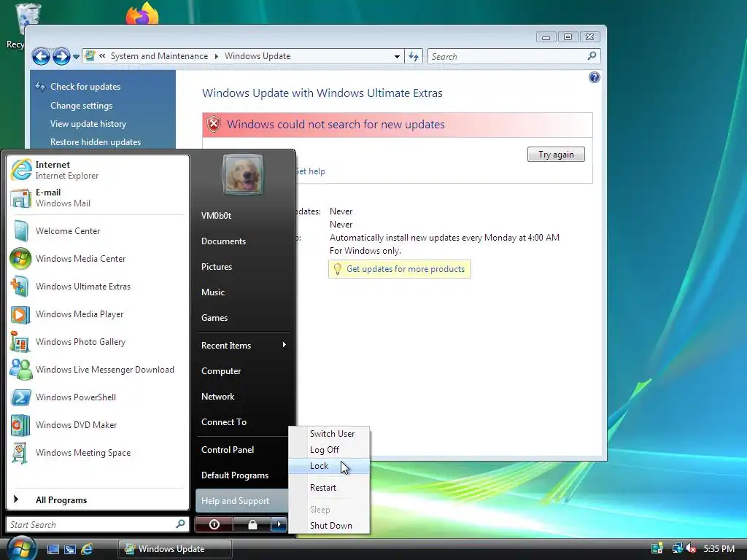The image size is (747, 560).
Task: Open the address bar dropdown arrow
Action: pos(397,57)
